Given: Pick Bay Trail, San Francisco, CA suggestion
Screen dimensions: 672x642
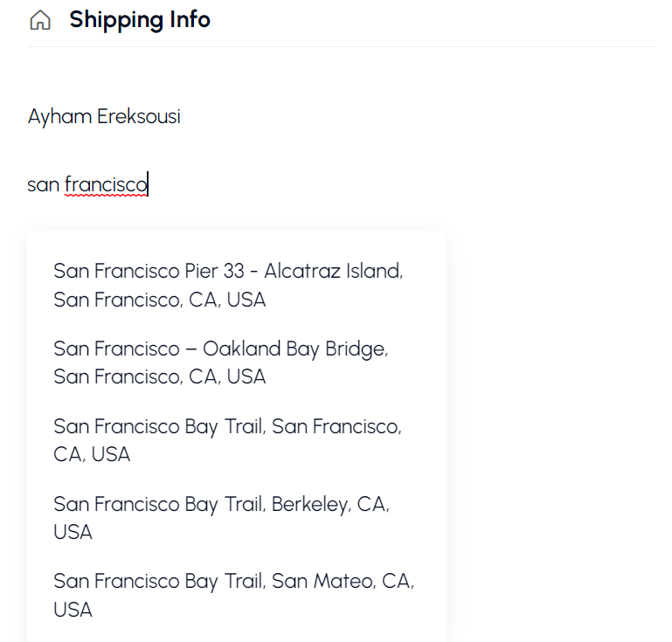Looking at the screenshot, I should pyautogui.click(x=227, y=440).
